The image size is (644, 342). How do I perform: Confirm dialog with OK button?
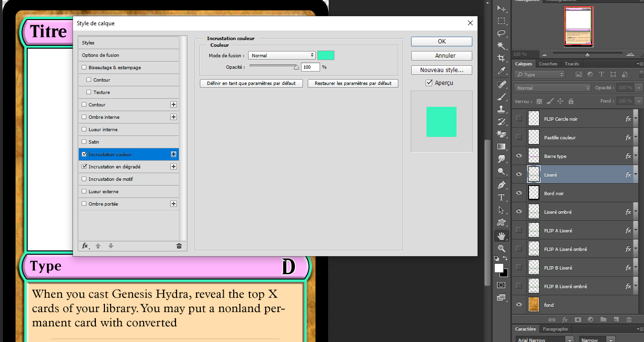(442, 41)
